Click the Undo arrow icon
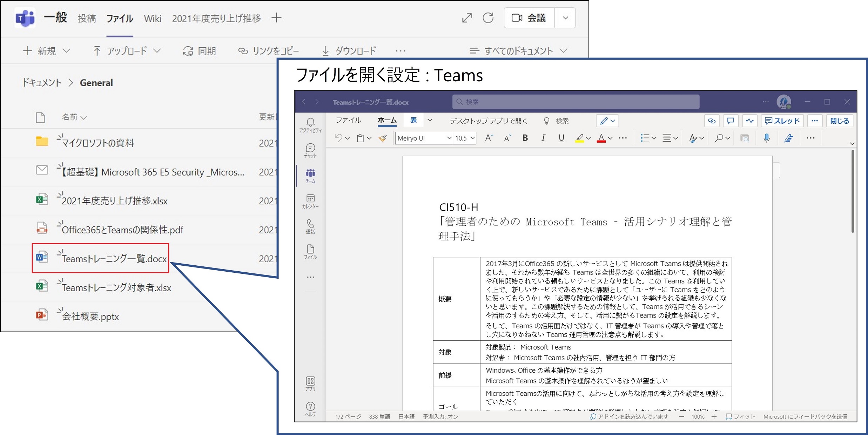Viewport: 868px width, 435px height. tap(338, 138)
